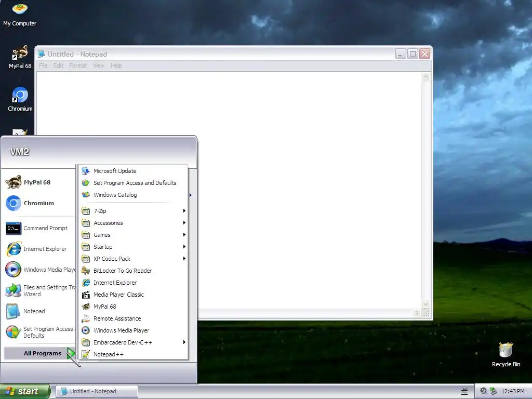Expand Windows Catalog submenu arrow
Screen dimensions: 532x399
(191, 195)
